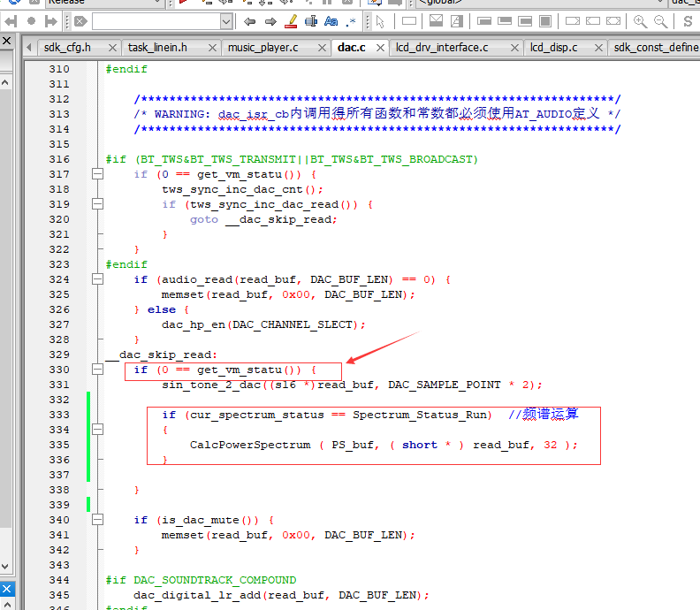The height and width of the screenshot is (610, 700).
Task: Zoom in with the magnifier plus
Action: (x=640, y=21)
